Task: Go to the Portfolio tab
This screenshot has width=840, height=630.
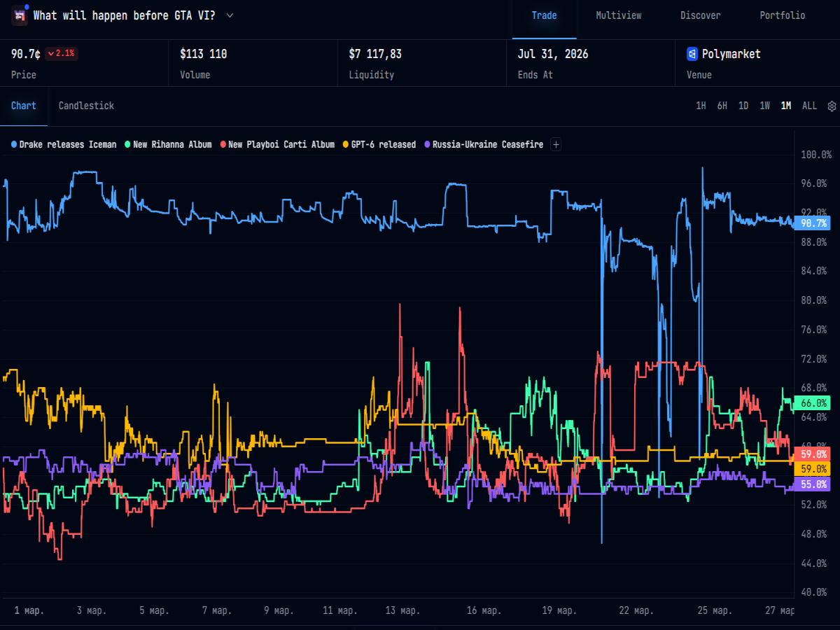Action: coord(783,15)
